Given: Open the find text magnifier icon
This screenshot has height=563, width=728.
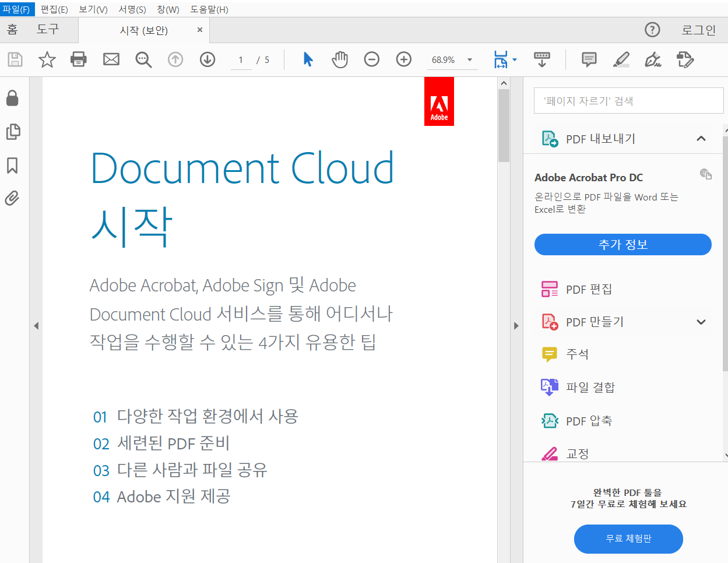Looking at the screenshot, I should coord(143,59).
